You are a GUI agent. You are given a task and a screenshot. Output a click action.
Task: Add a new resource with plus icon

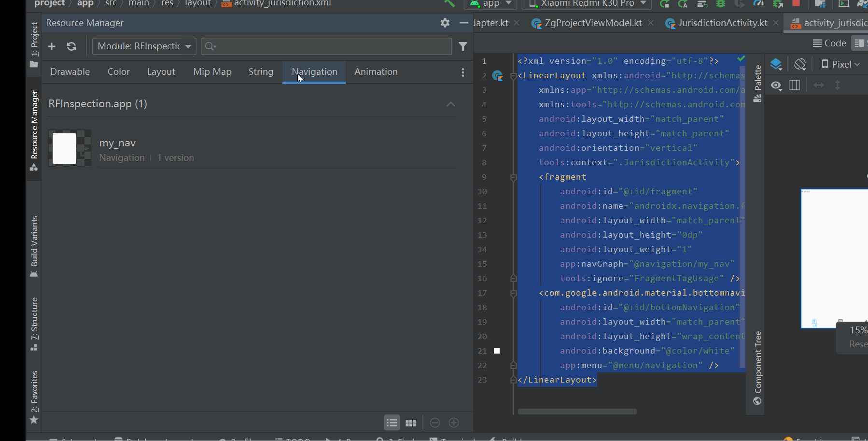pyautogui.click(x=52, y=46)
